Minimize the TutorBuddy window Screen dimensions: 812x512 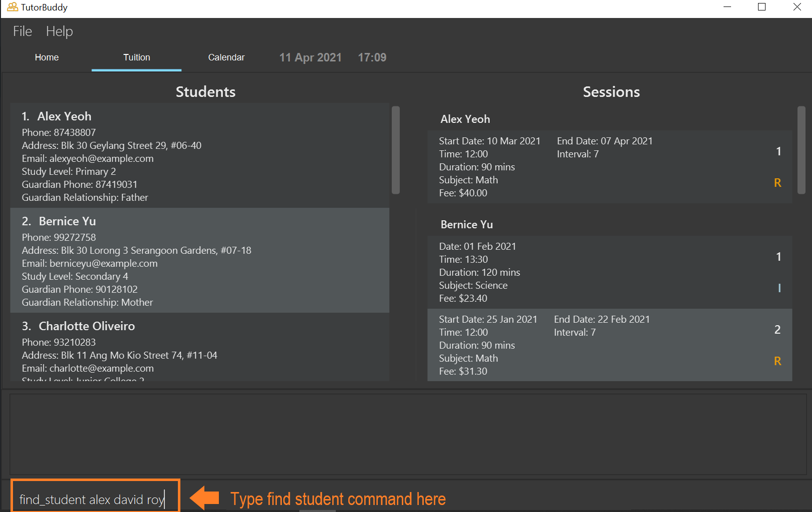[x=728, y=7]
